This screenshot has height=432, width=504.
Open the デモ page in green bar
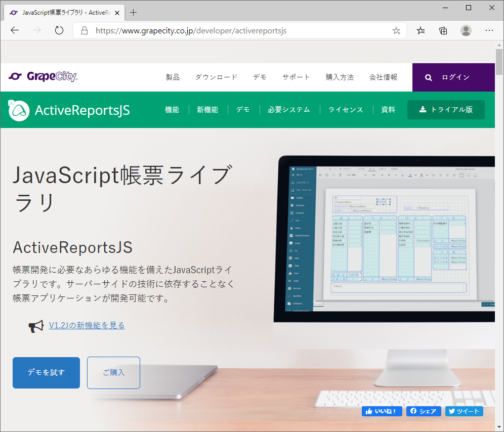point(243,110)
